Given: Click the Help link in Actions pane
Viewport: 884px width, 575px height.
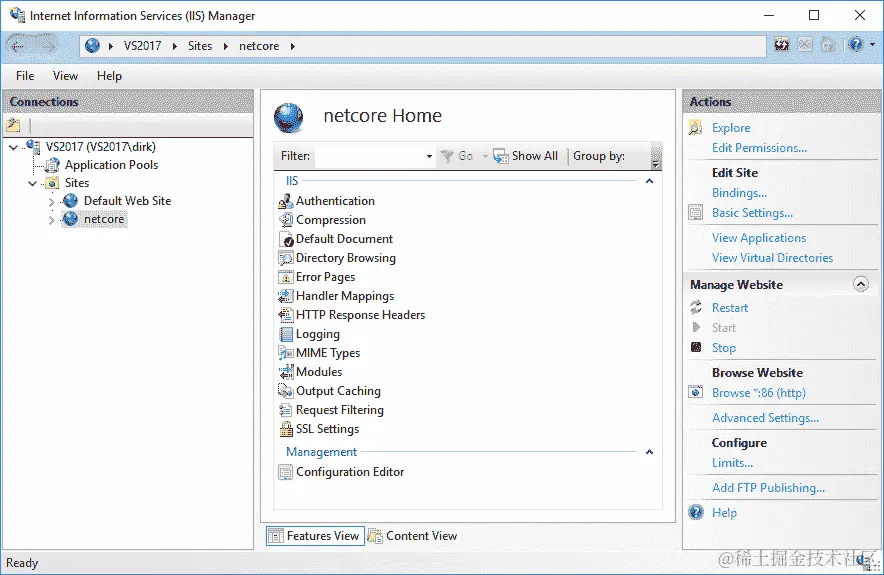Looking at the screenshot, I should click(724, 513).
